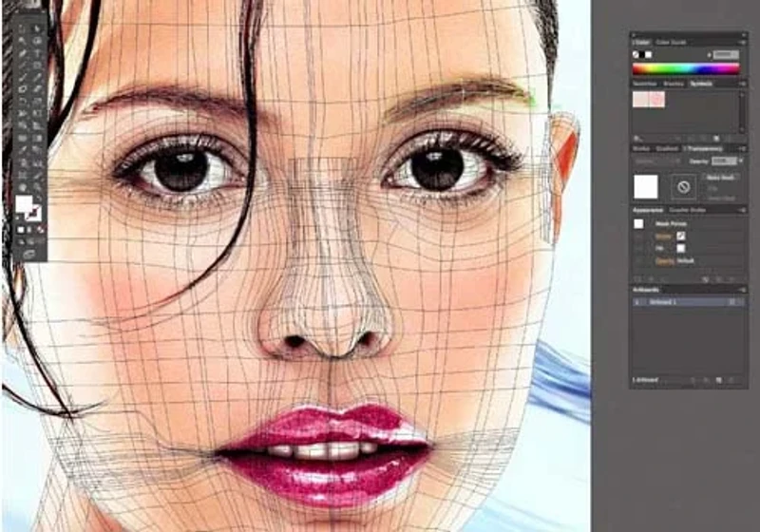760x532 pixels.
Task: Open the Color panel flyout menu
Action: click(x=744, y=42)
